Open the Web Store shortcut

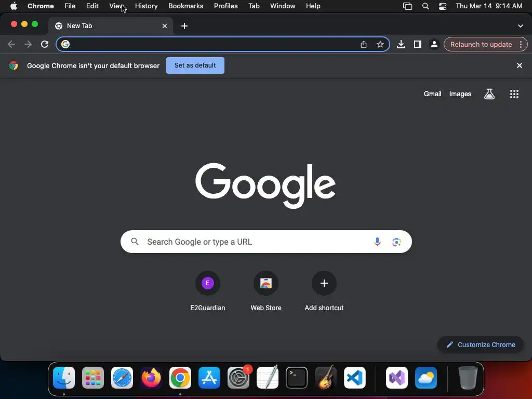point(266,291)
